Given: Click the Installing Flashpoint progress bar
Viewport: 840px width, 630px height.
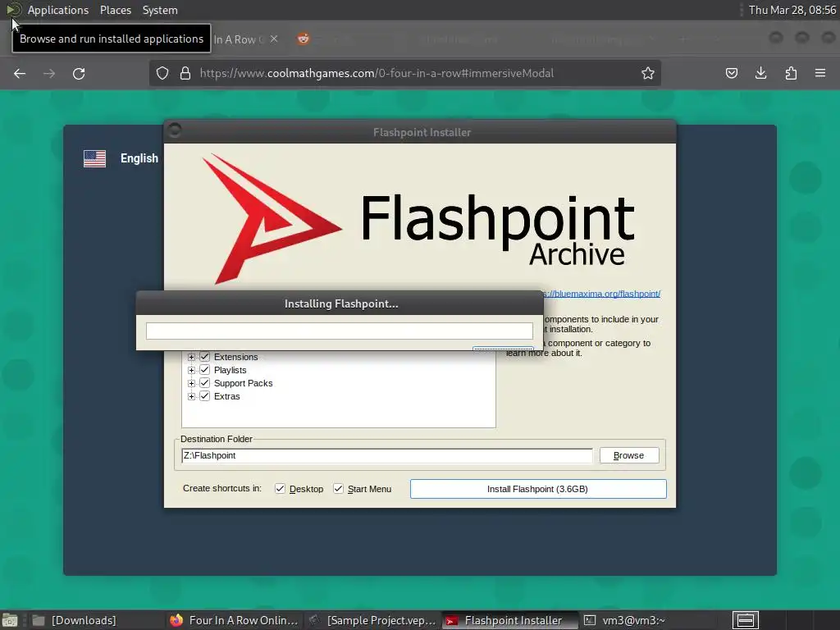Looking at the screenshot, I should pos(339,331).
